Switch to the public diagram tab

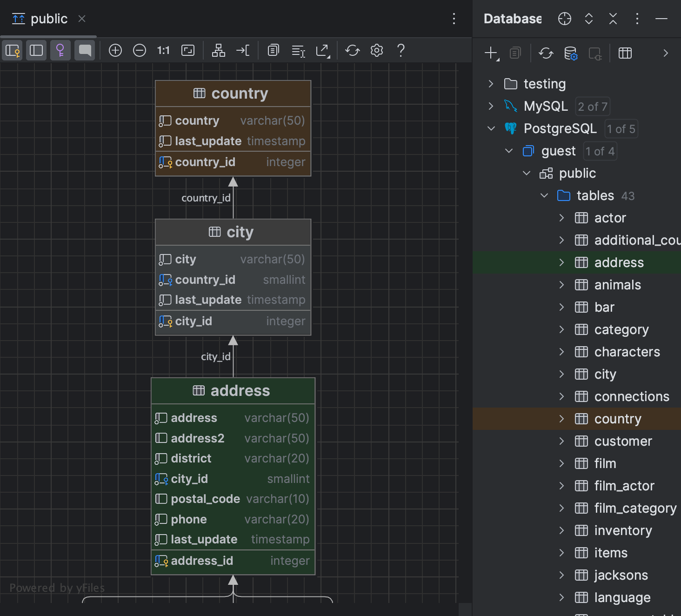coord(49,19)
